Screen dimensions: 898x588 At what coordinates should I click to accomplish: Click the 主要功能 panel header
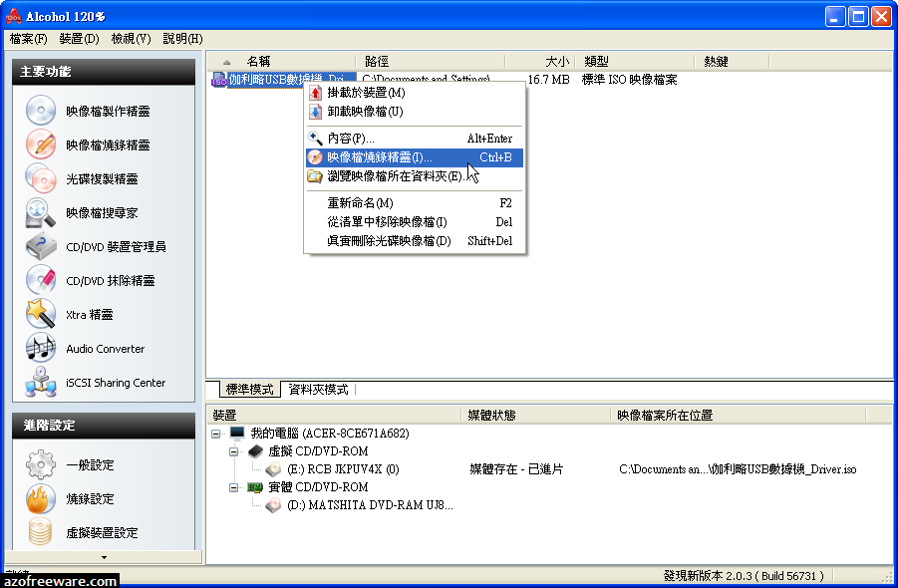[x=104, y=72]
